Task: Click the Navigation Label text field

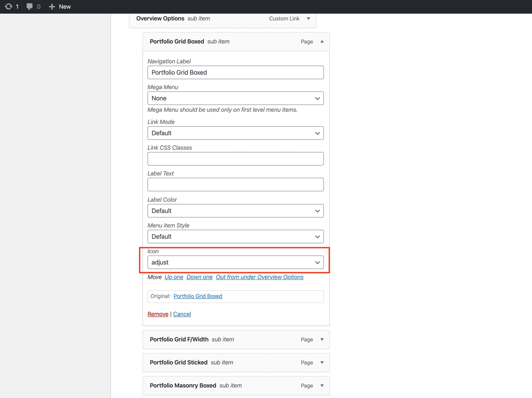Action: pos(235,72)
